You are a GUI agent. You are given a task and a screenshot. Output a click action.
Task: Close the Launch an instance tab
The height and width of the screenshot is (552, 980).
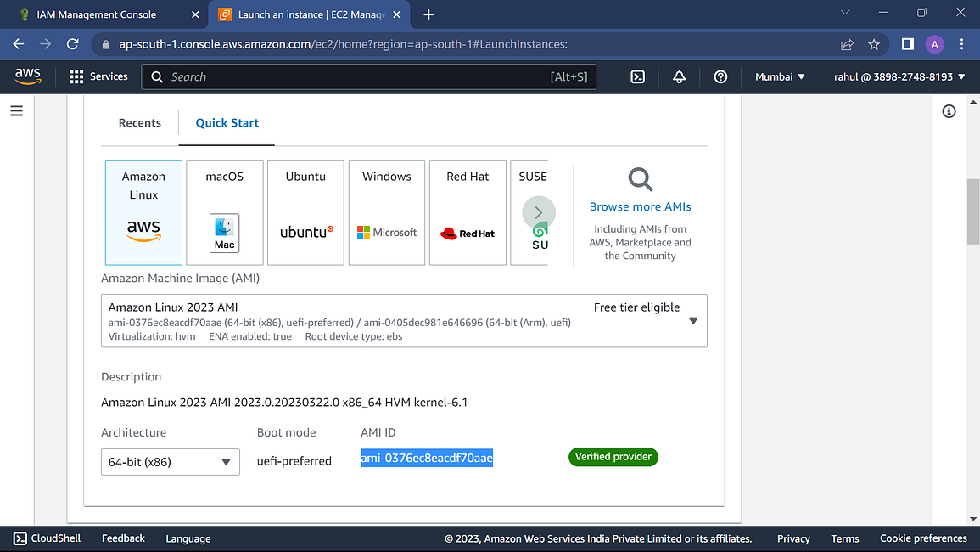point(396,14)
